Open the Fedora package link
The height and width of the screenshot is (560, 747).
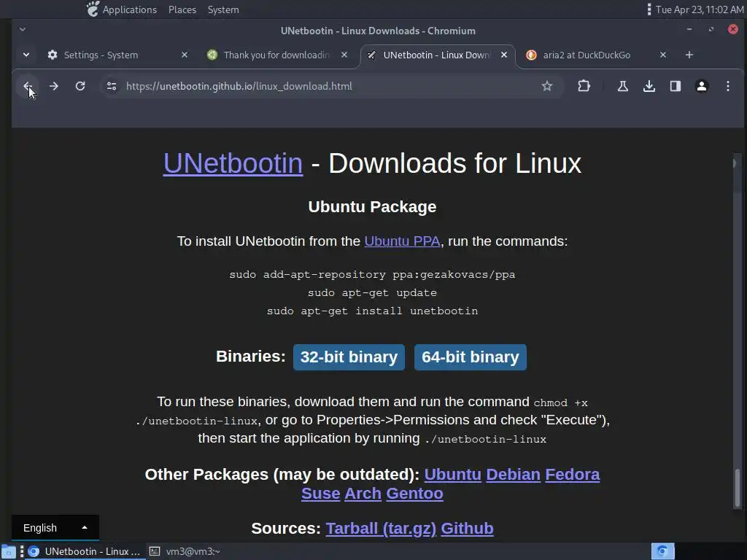(x=572, y=474)
